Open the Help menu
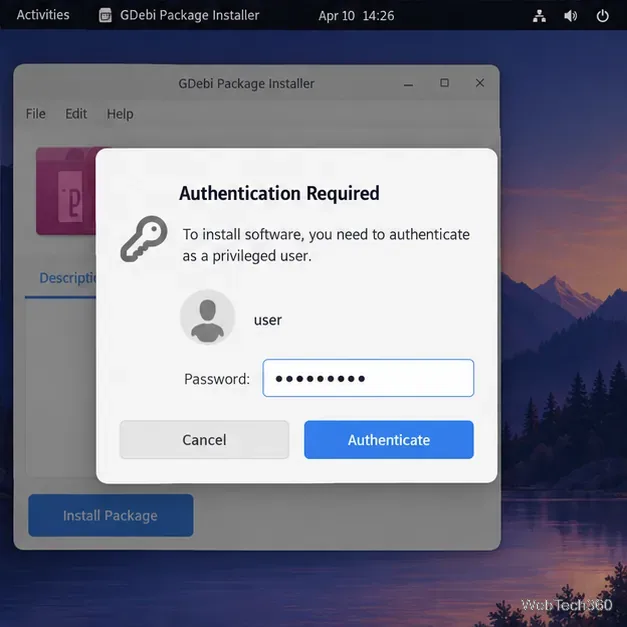This screenshot has width=627, height=627. [x=120, y=114]
